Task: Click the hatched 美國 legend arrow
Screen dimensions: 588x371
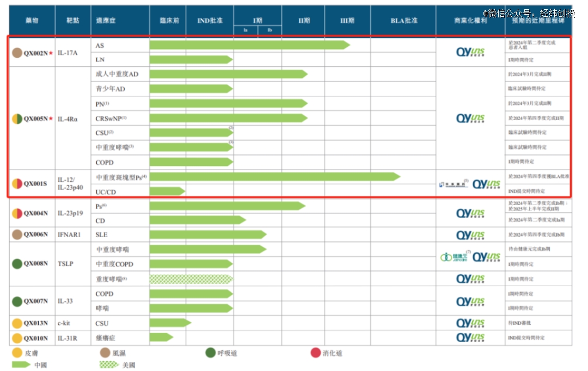Action: click(x=109, y=364)
